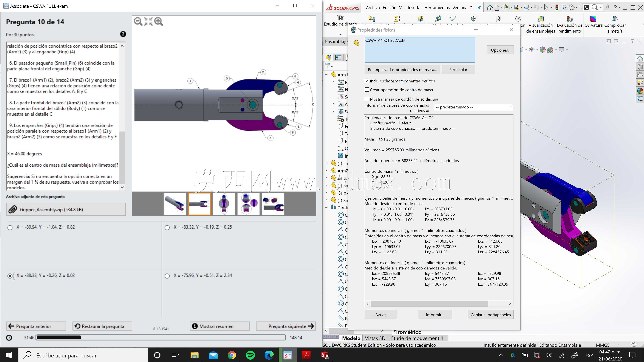Open the Herramientas menu

tap(437, 8)
